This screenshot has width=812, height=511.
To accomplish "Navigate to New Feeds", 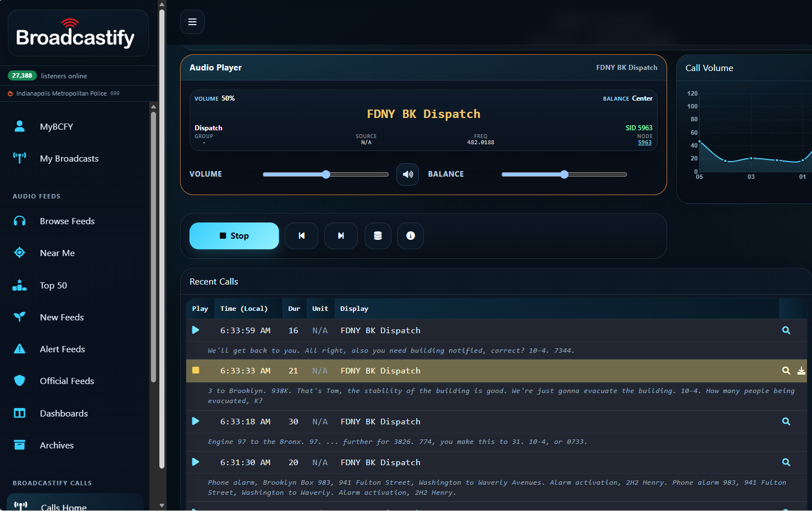I will coord(62,317).
